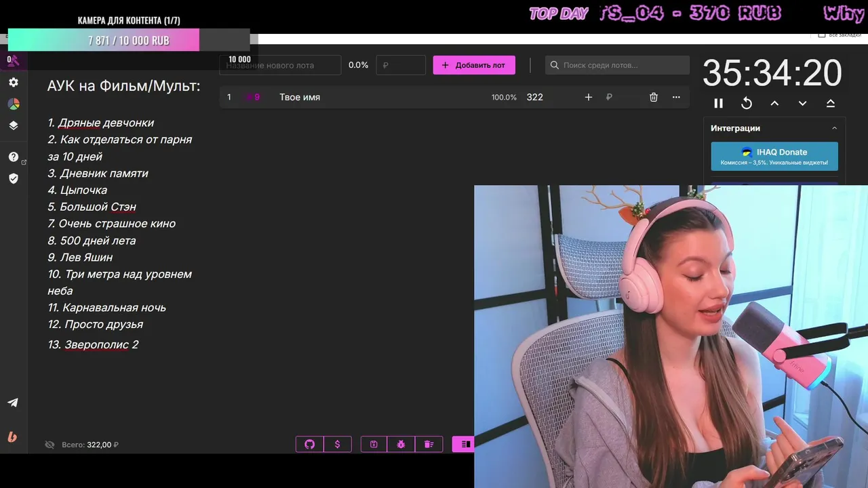
Task: Open the layers stack icon in sidebar
Action: (14, 125)
